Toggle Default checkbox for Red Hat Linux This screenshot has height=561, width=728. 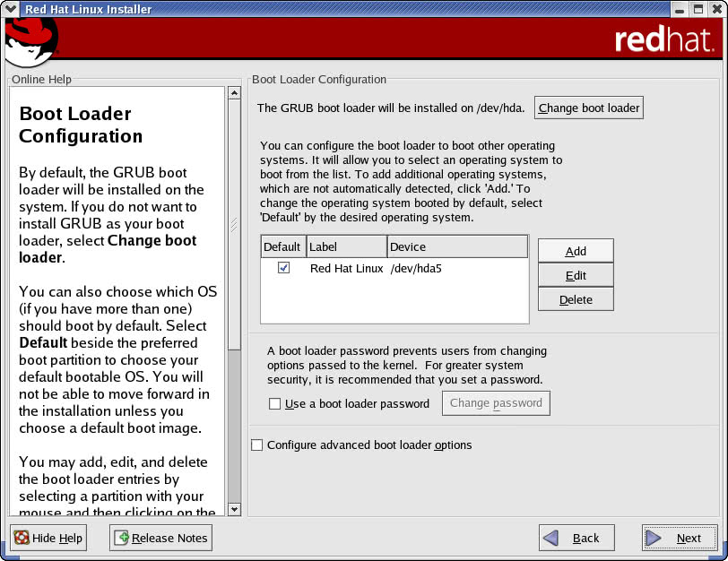click(x=283, y=268)
